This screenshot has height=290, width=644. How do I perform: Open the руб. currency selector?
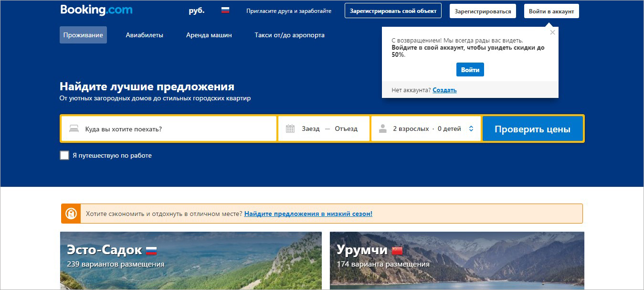click(197, 11)
